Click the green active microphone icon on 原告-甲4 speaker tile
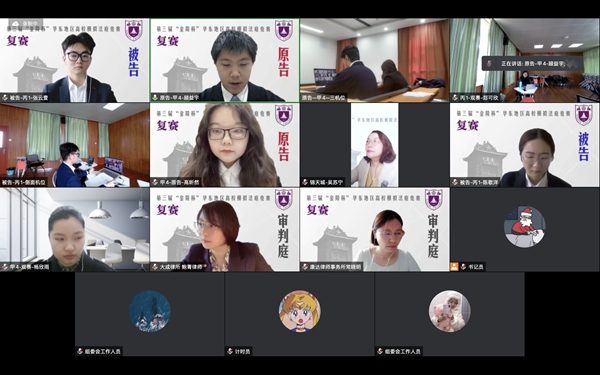The image size is (600, 375). tap(155, 98)
